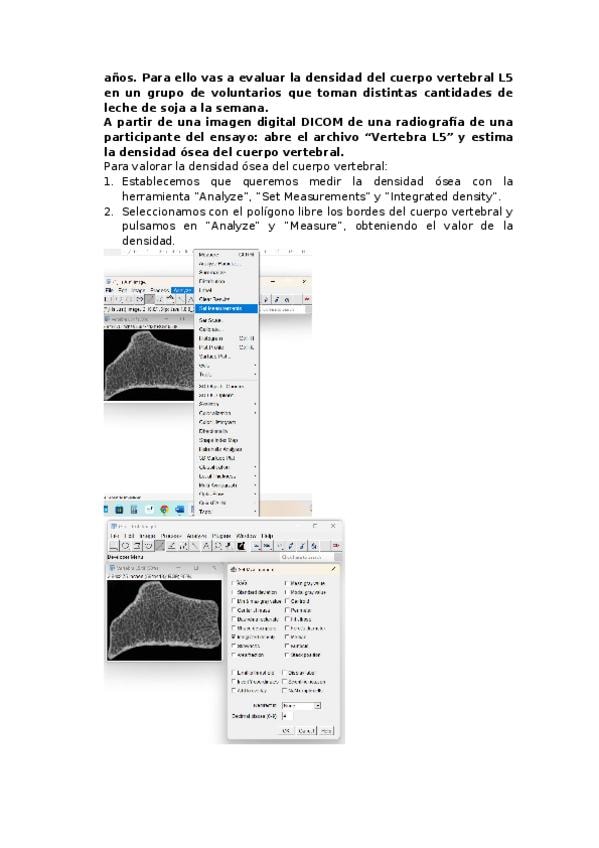Image resolution: width=599 pixels, height=848 pixels.
Task: Select the Freehand selection tool
Action: click(148, 546)
